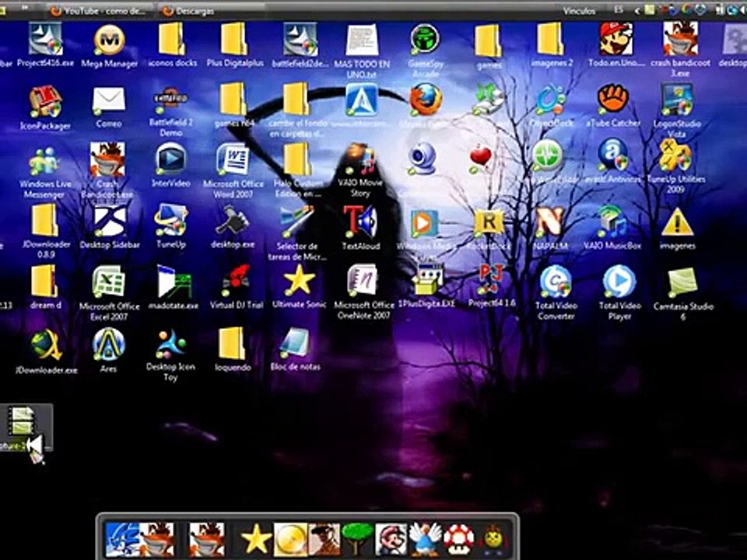Click Mario face icon in dock
This screenshot has height=560, width=747.
[391, 540]
